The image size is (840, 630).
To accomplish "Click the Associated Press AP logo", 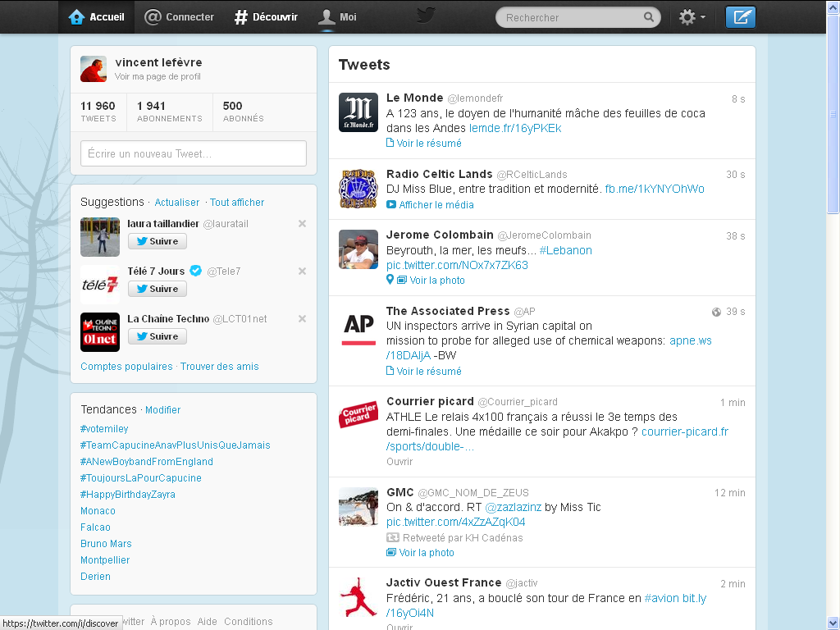I will click(x=358, y=328).
